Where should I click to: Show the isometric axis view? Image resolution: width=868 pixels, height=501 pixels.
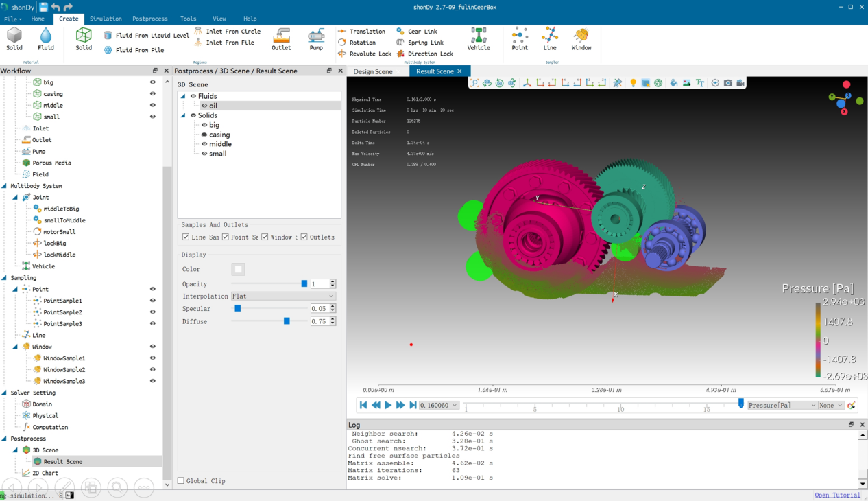[x=527, y=83]
